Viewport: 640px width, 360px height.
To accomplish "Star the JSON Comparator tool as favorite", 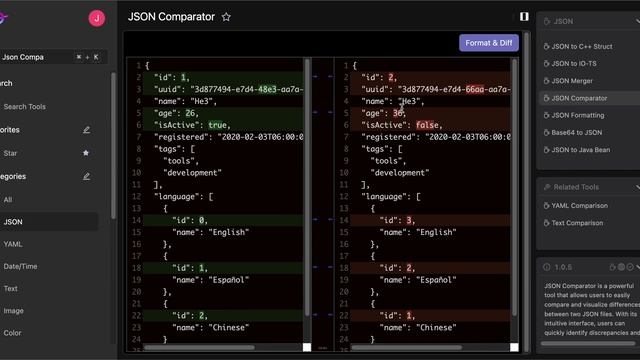I will pos(226,17).
